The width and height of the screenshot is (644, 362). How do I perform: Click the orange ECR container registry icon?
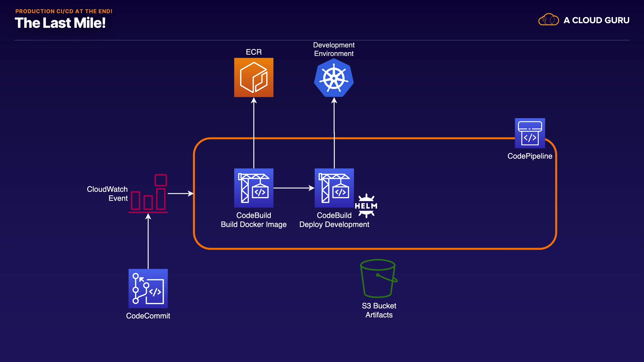tap(254, 77)
